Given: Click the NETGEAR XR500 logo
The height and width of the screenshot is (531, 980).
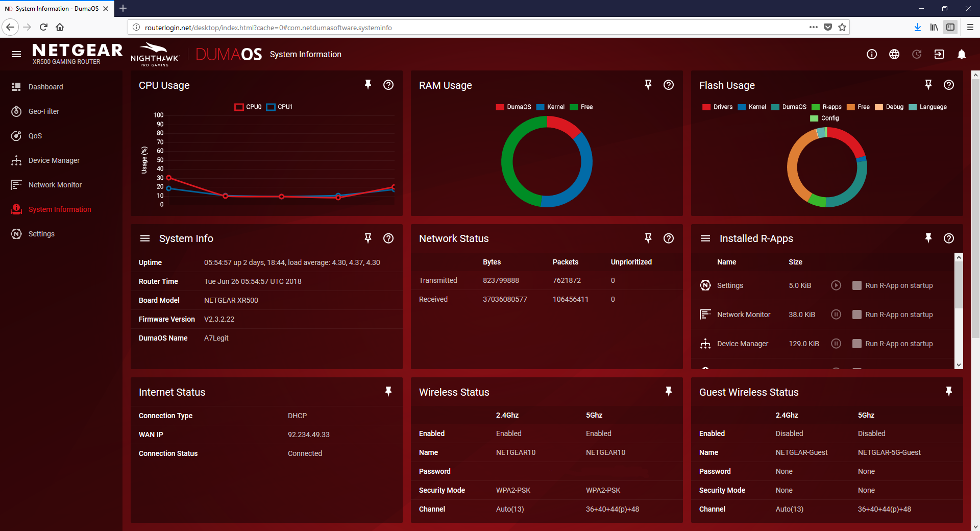Looking at the screenshot, I should pos(77,54).
